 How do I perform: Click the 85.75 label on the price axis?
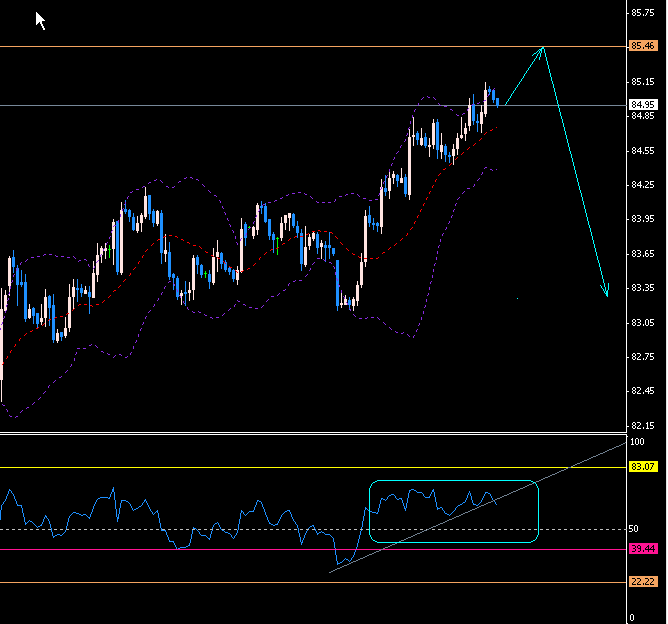643,13
